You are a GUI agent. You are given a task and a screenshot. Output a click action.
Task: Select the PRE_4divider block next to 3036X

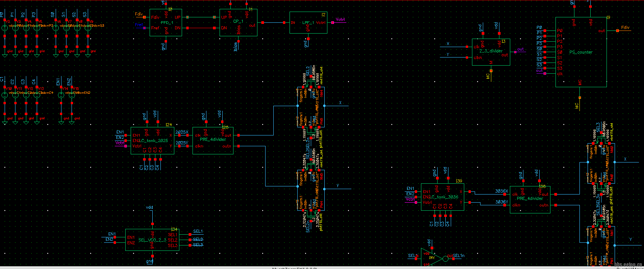[530, 200]
